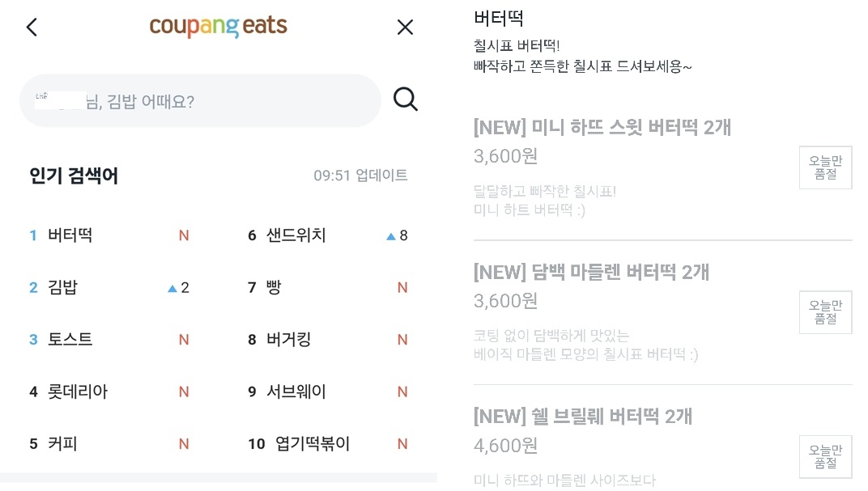This screenshot has width=868, height=491.
Task: Choose 토스트 from popular searches
Action: pos(70,340)
